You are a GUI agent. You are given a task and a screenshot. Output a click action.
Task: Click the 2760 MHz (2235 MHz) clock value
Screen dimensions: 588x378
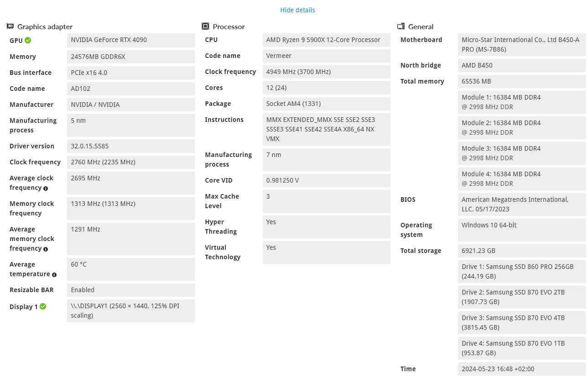131,162
